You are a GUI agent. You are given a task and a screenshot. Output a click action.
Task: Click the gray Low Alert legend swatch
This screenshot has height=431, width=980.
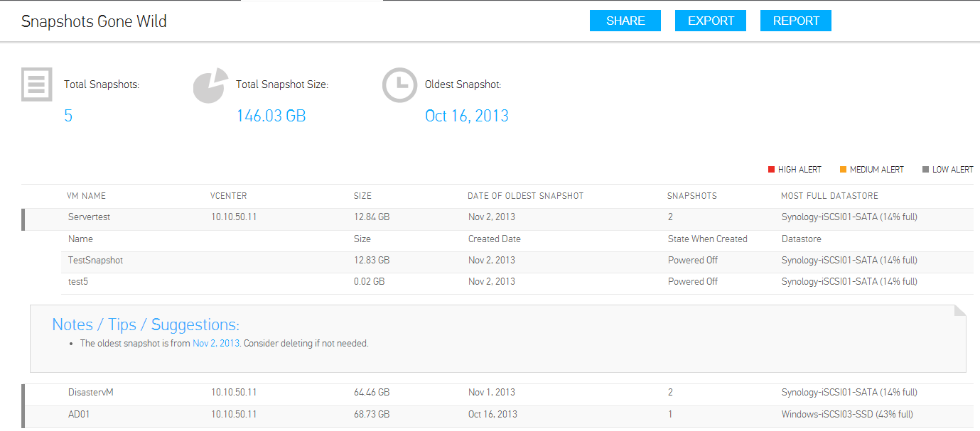click(x=925, y=170)
